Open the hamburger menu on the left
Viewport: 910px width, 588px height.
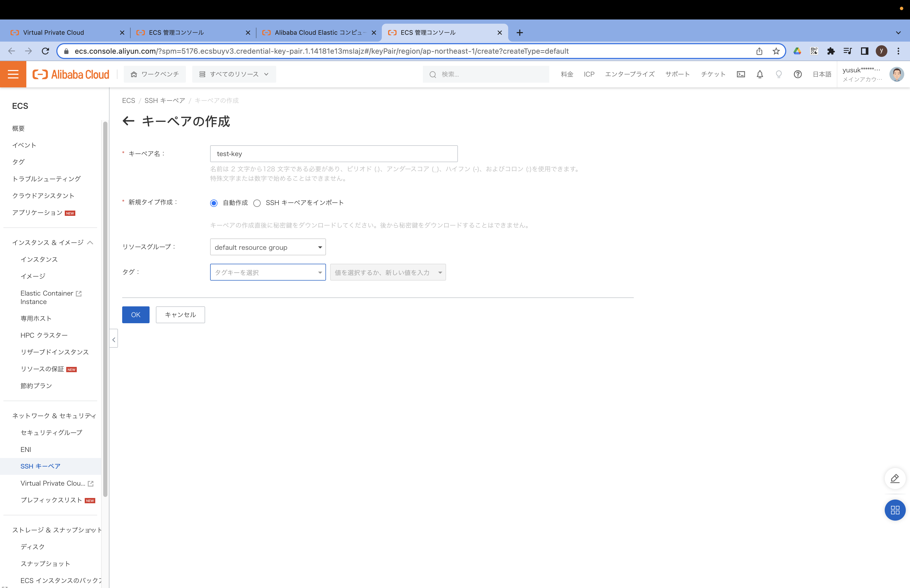click(13, 74)
